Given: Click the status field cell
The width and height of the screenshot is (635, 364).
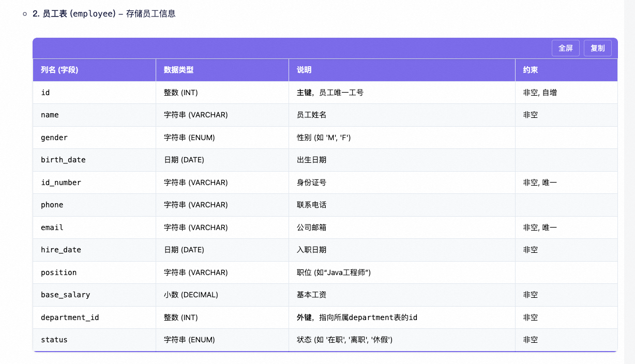Looking at the screenshot, I should 94,340.
